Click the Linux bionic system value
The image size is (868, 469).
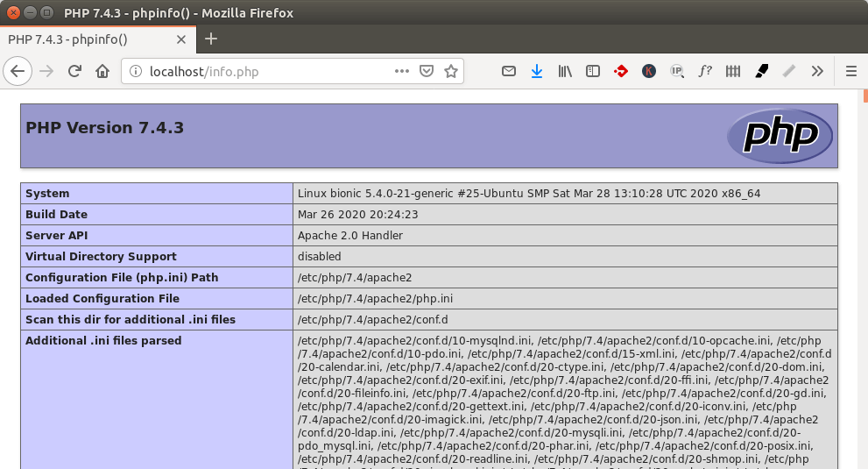[x=529, y=194]
